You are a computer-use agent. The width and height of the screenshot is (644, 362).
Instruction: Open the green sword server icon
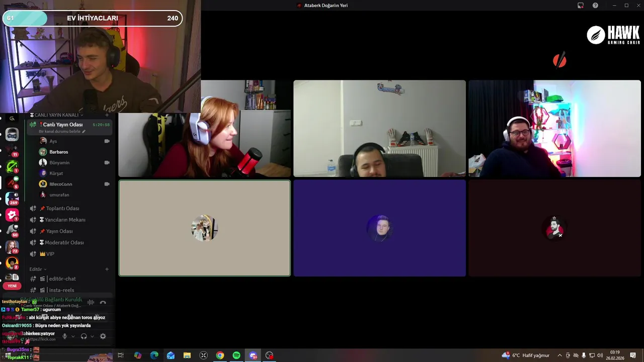[x=12, y=166]
